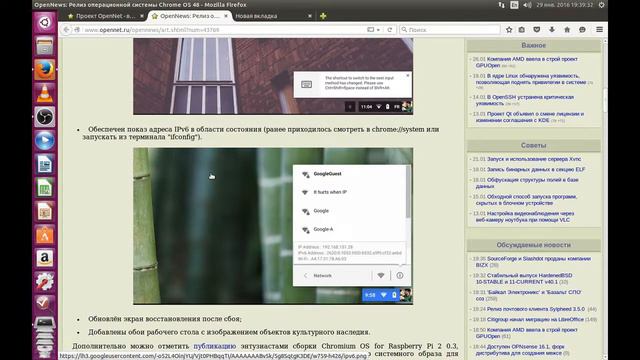640x360 pixels.
Task: Open the sound volume indicator
Action: click(x=527, y=5)
